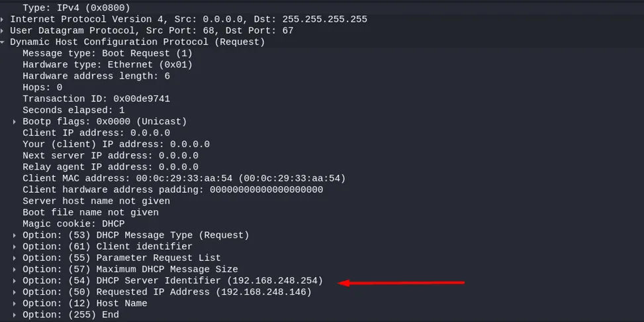Expand Option 54 DHCP Server Identifier
The image size is (644, 322).
[x=15, y=281]
